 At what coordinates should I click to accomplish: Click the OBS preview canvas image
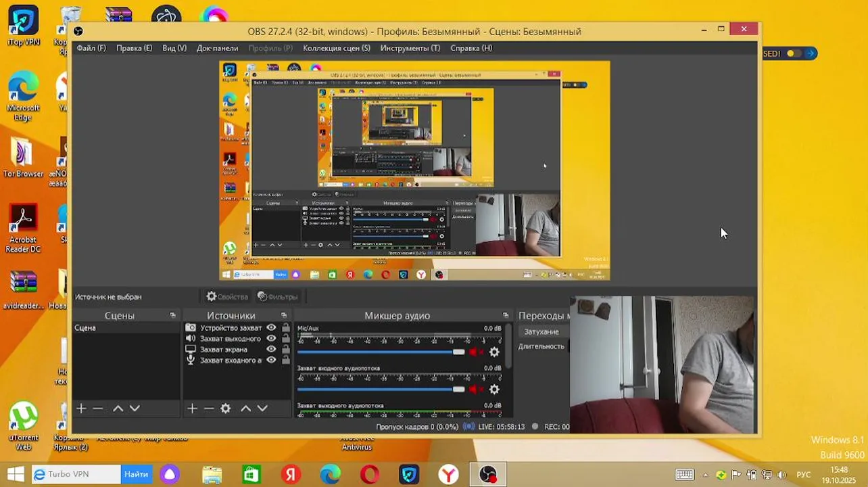pyautogui.click(x=414, y=170)
